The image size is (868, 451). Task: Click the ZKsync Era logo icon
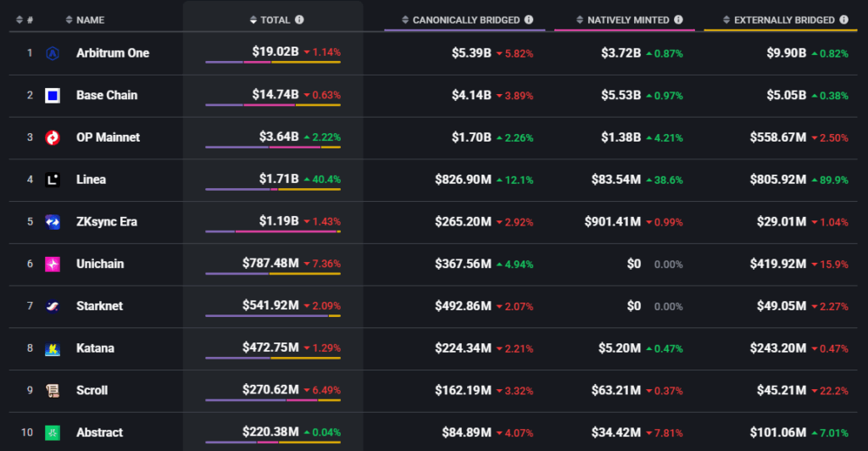point(53,222)
